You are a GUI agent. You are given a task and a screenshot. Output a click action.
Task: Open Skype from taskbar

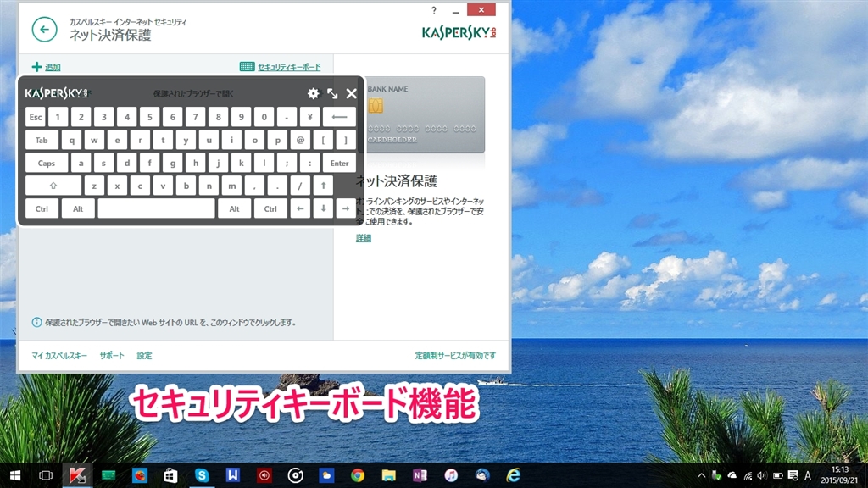202,475
